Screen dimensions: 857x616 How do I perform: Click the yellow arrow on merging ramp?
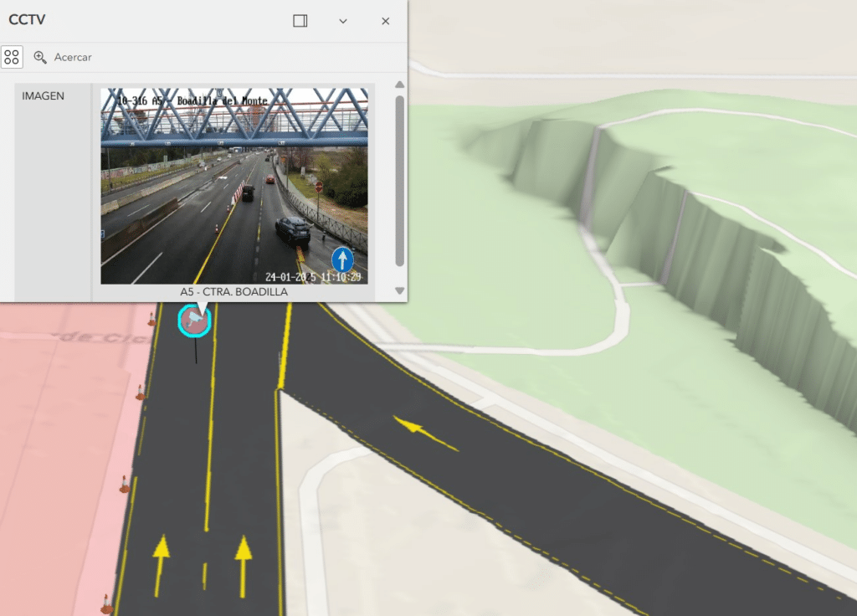[x=425, y=434]
